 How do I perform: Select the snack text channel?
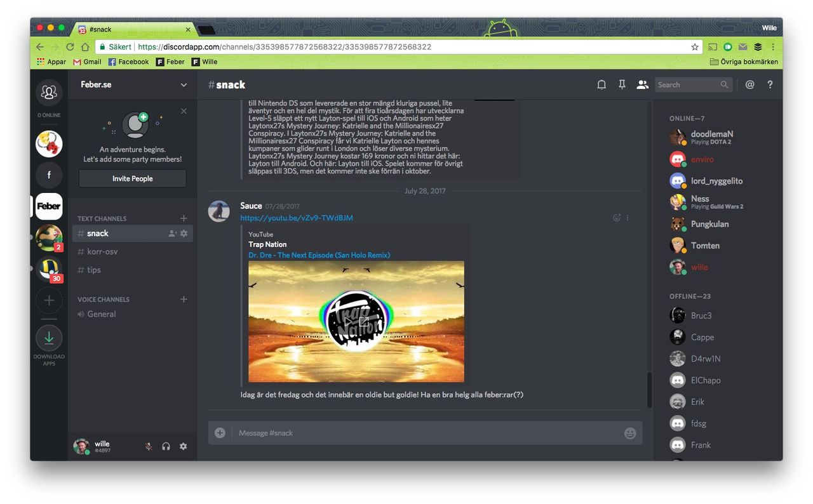click(133, 234)
